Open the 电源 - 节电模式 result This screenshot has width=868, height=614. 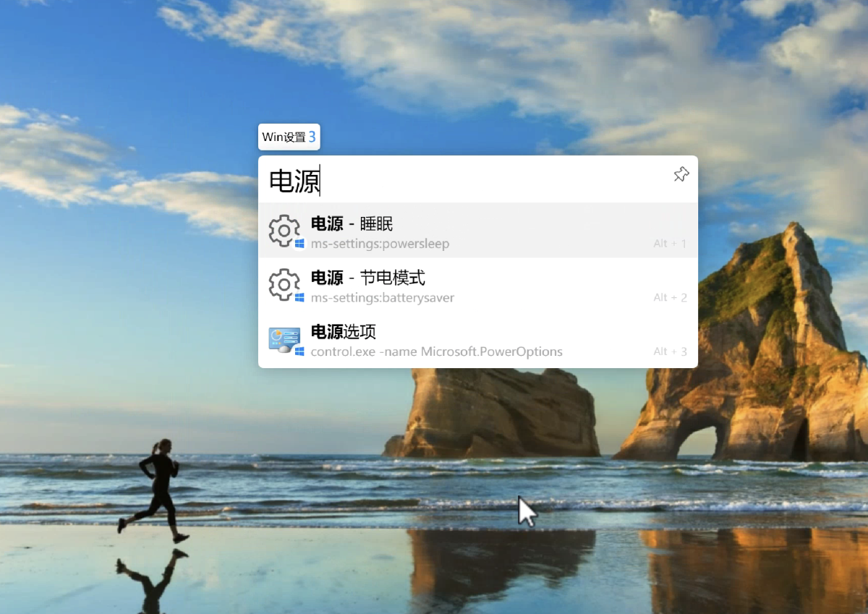click(478, 285)
